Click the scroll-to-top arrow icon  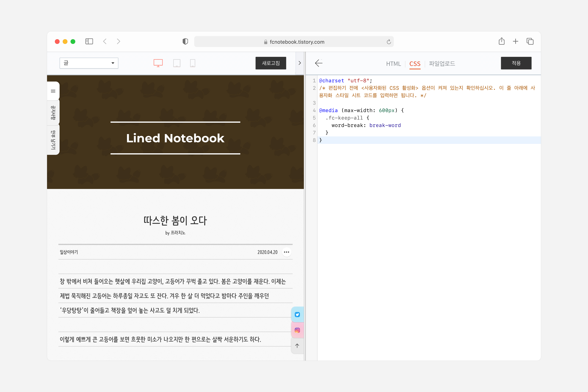(297, 346)
